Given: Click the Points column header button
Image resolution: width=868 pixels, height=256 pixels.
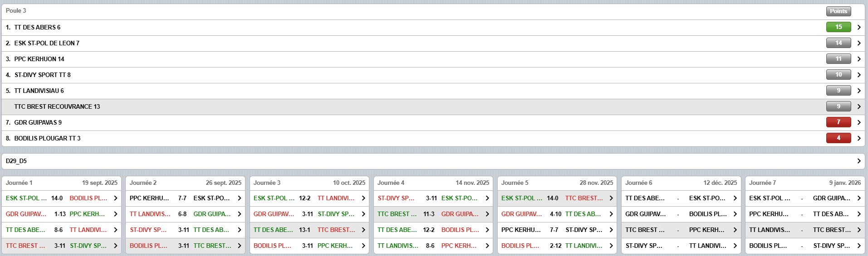Looking at the screenshot, I should (838, 11).
